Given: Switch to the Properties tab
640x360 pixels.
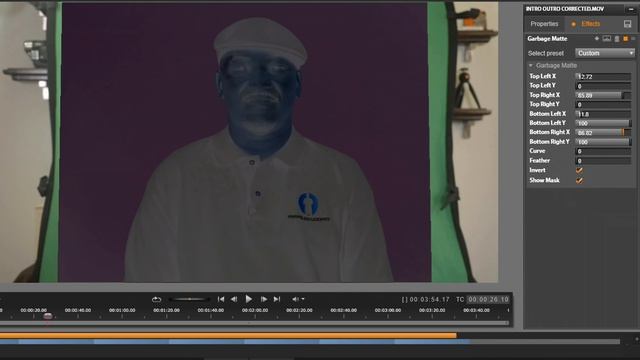Looking at the screenshot, I should [544, 24].
